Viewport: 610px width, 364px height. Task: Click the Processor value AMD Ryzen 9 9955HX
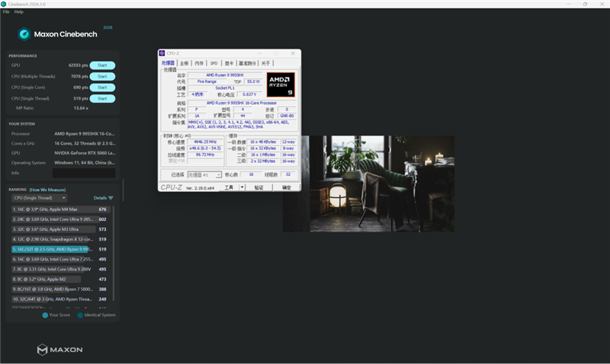point(85,133)
